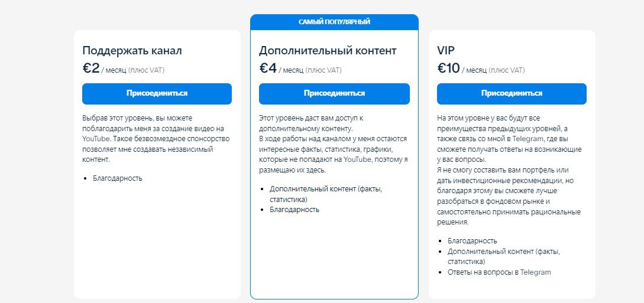The width and height of the screenshot is (644, 303).
Task: Click Дополнительный контент bullet in the VIP card
Action: pyautogui.click(x=503, y=256)
